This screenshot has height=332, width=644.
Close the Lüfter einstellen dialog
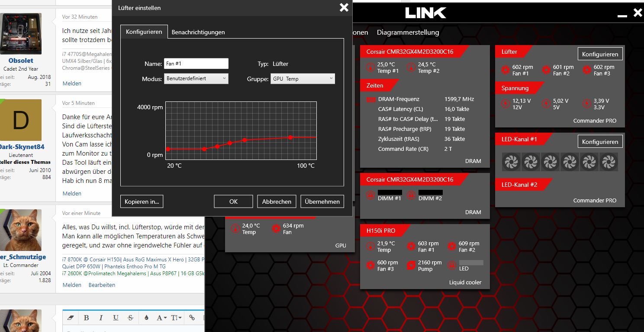344,7
